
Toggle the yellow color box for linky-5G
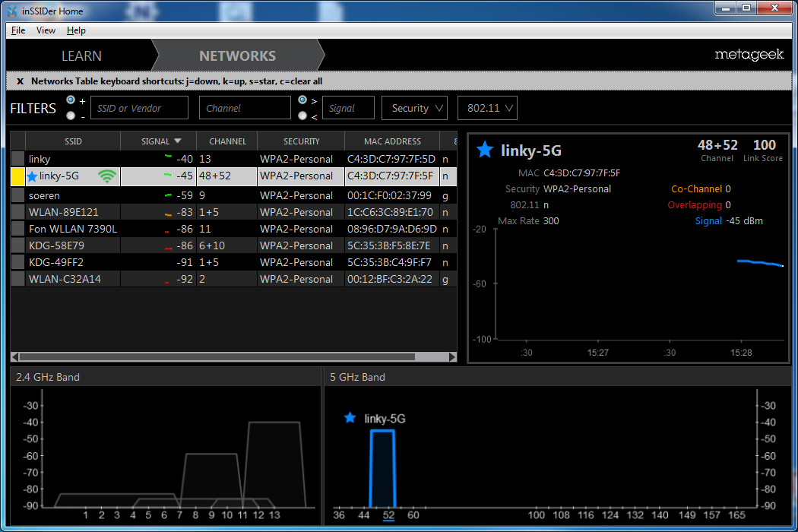tap(17, 176)
